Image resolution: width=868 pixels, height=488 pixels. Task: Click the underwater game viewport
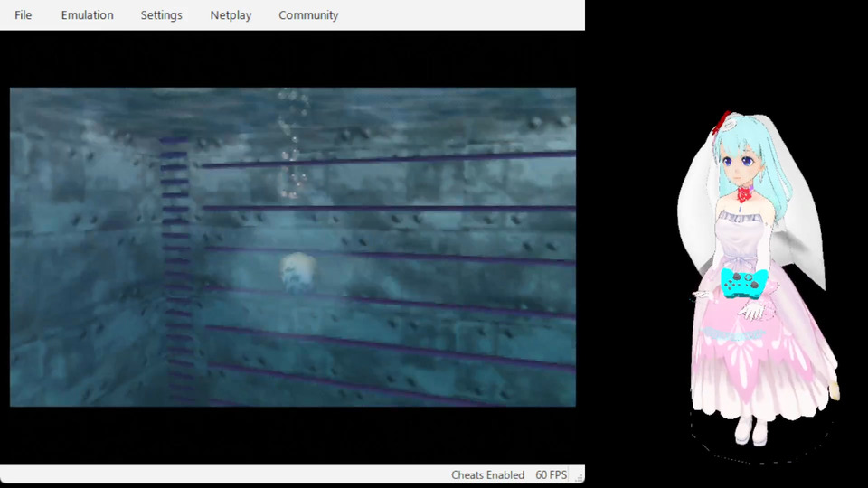[292, 247]
